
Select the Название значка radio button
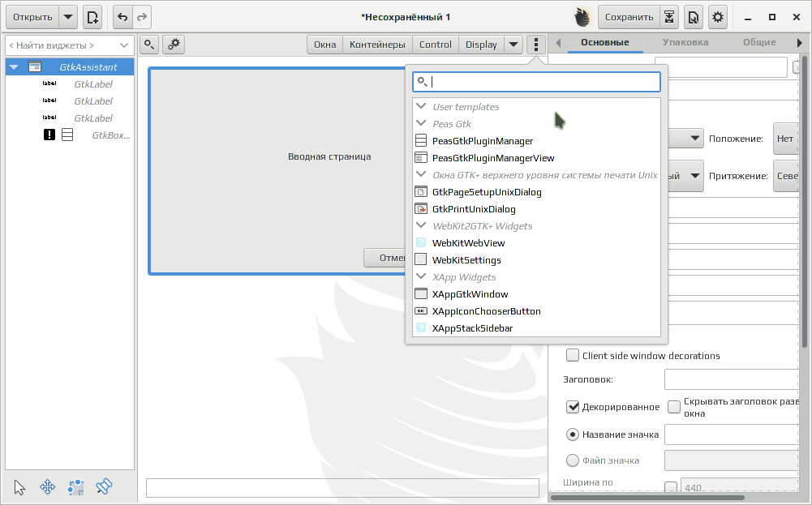572,434
